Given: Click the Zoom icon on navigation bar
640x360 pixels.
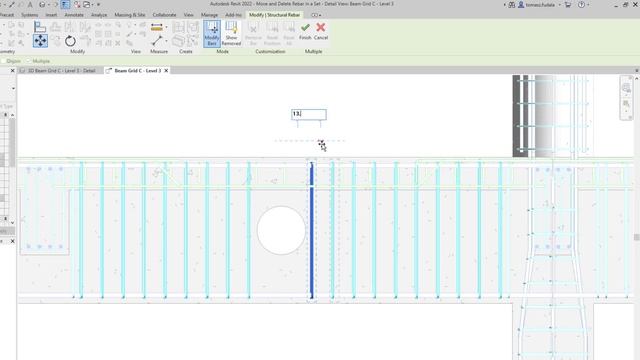Looking at the screenshot, I should click(x=627, y=104).
